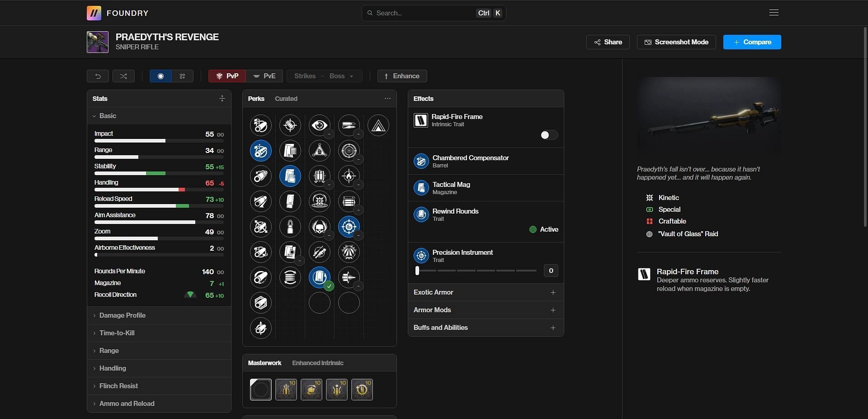Click the Enhance button
The height and width of the screenshot is (419, 868).
pyautogui.click(x=402, y=76)
